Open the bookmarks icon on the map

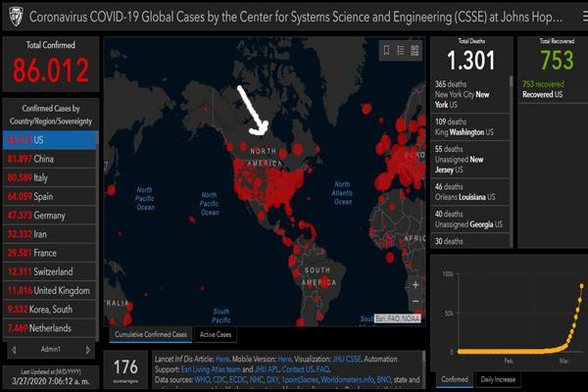[x=387, y=50]
